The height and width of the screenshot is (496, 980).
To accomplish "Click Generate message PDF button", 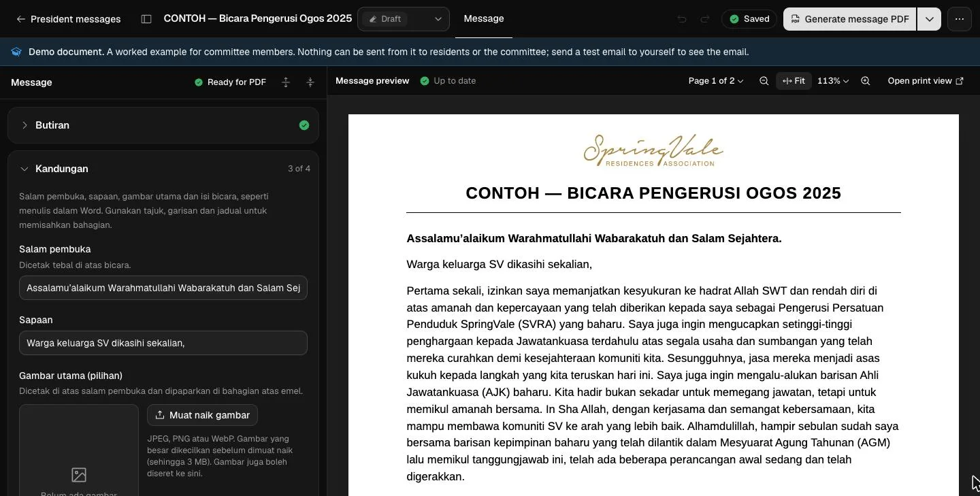I will (850, 19).
